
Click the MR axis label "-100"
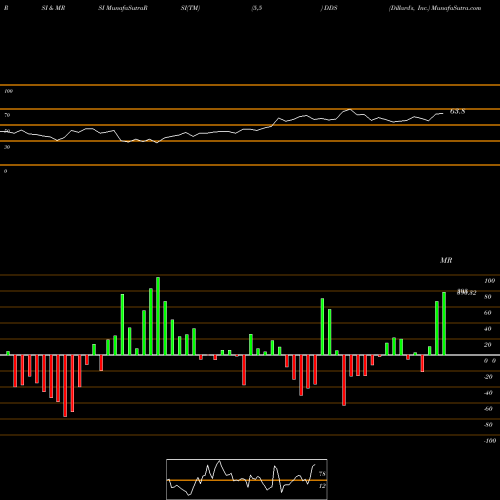coord(490,441)
